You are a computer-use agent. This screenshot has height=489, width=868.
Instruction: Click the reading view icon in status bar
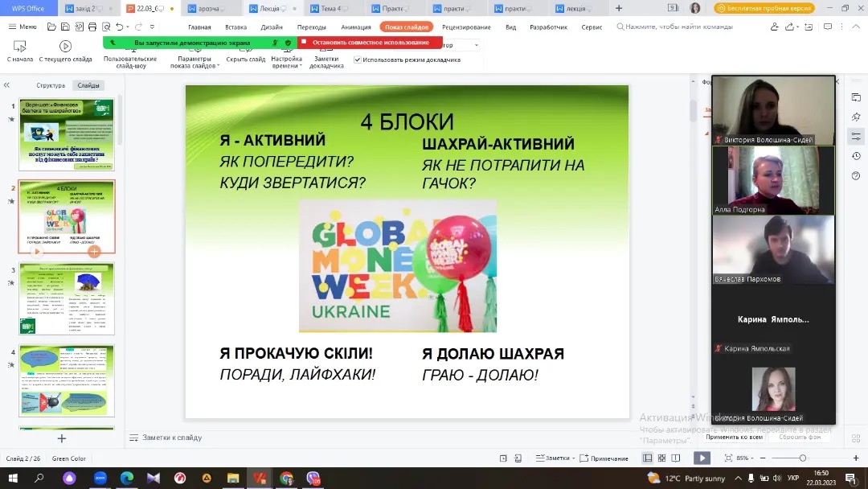pyautogui.click(x=676, y=458)
